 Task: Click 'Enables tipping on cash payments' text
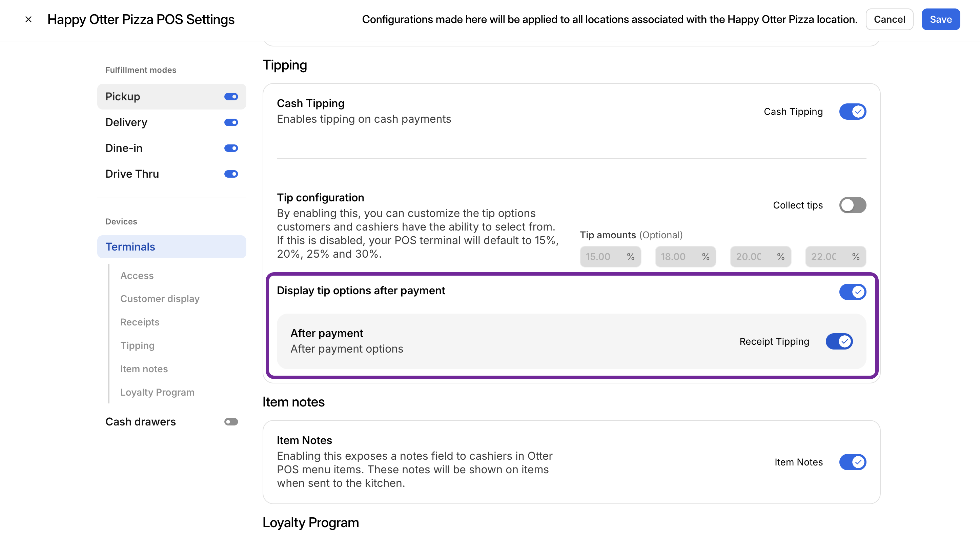coord(364,119)
